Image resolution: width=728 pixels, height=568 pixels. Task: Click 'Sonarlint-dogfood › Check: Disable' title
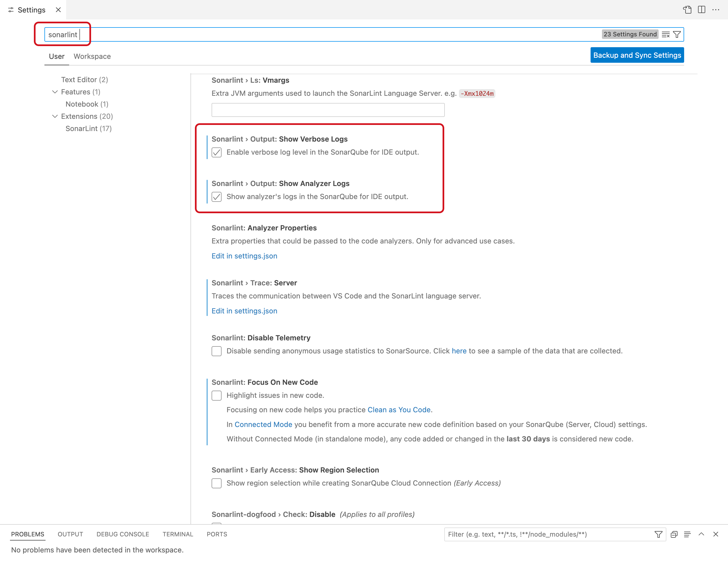point(273,514)
